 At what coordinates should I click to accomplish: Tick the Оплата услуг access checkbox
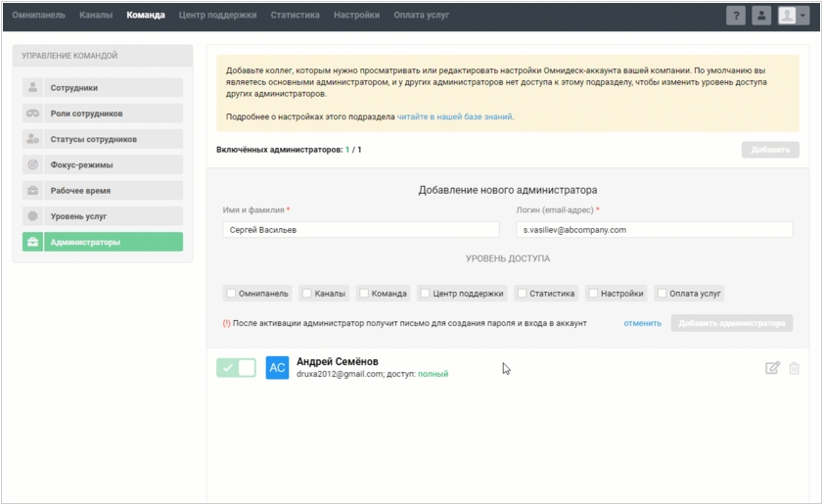(662, 294)
